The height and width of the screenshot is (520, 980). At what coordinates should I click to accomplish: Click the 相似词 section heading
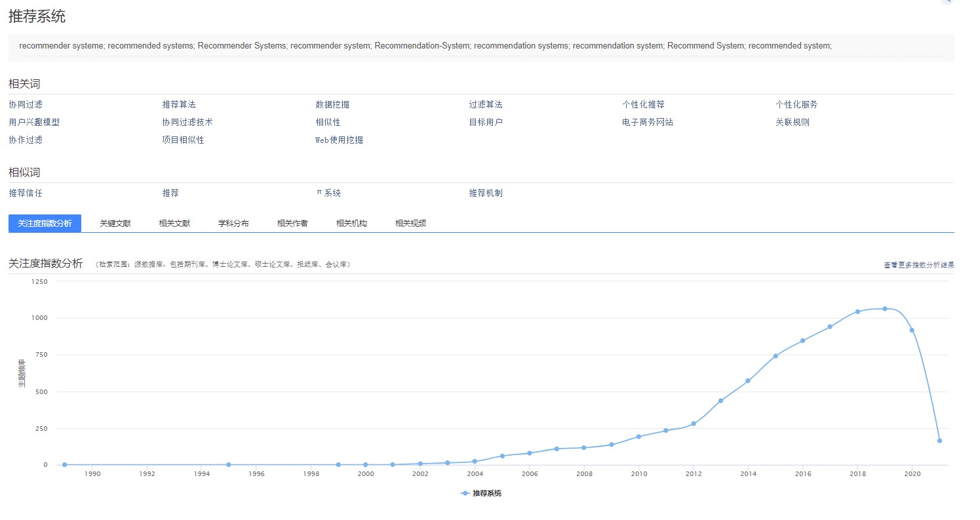(x=24, y=172)
